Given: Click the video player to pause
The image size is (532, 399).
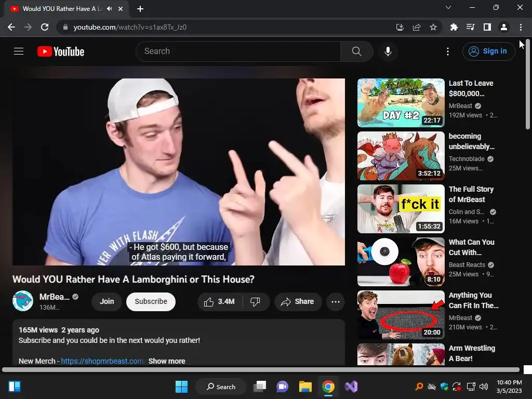Looking at the screenshot, I should tap(179, 172).
